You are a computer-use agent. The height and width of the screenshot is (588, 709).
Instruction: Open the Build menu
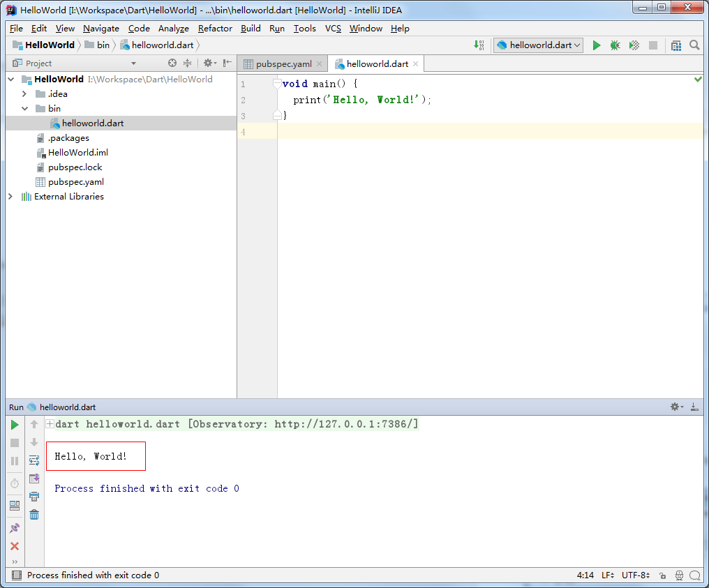[251, 29]
